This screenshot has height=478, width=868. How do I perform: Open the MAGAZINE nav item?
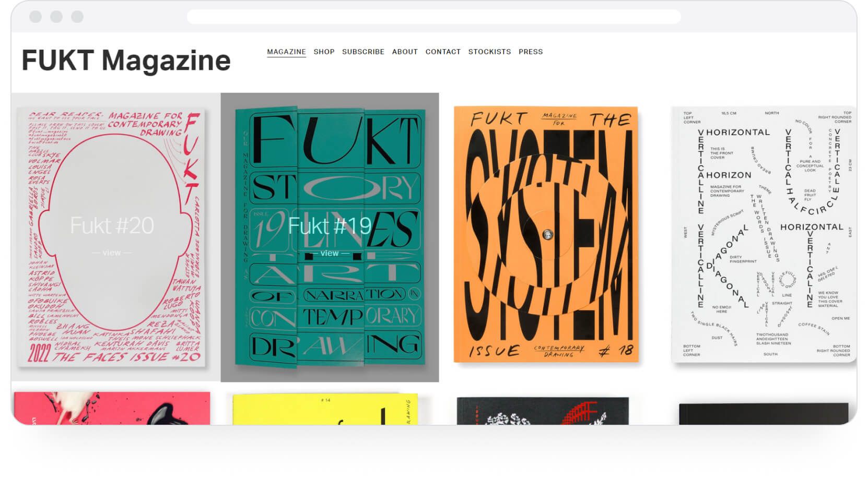point(286,52)
